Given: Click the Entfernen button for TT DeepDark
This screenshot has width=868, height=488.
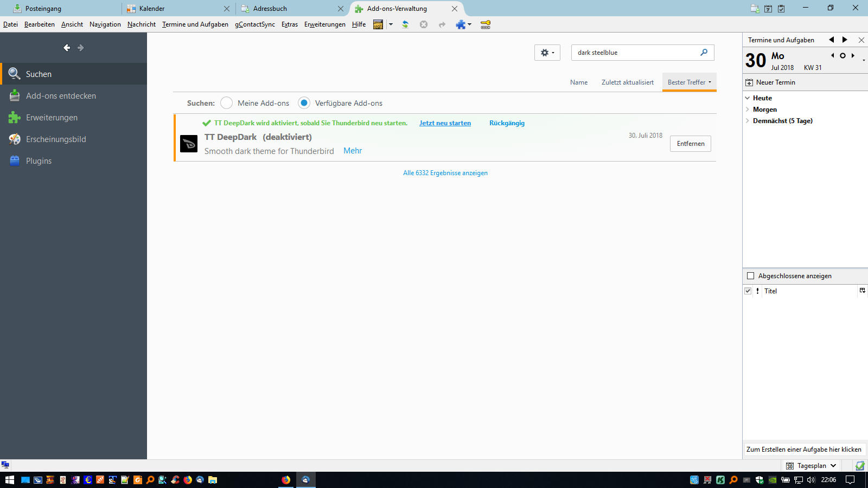Looking at the screenshot, I should [x=691, y=144].
